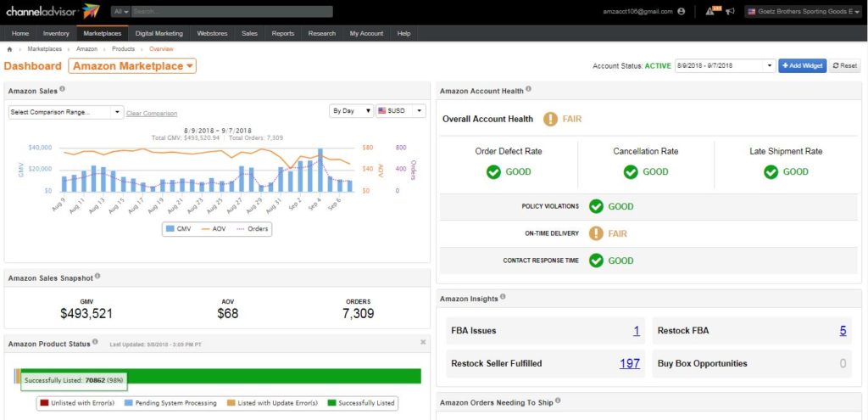Click Amazon Account Health info icon
Image resolution: width=868 pixels, height=420 pixels.
[529, 89]
